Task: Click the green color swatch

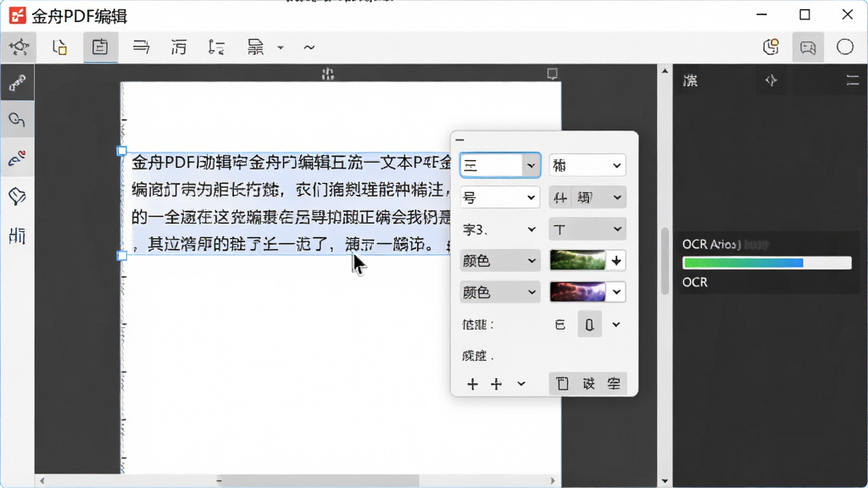Action: pyautogui.click(x=577, y=260)
